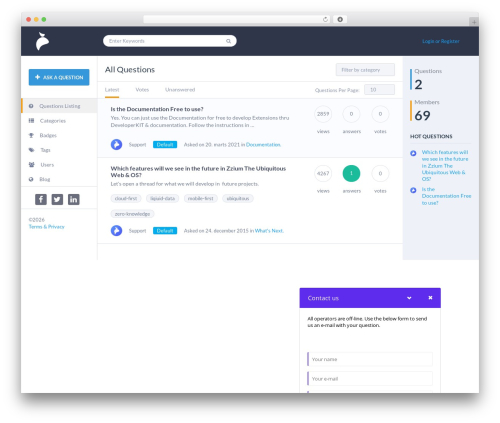Click the green 1 answers circle
The width and height of the screenshot is (500, 423).
tap(351, 173)
